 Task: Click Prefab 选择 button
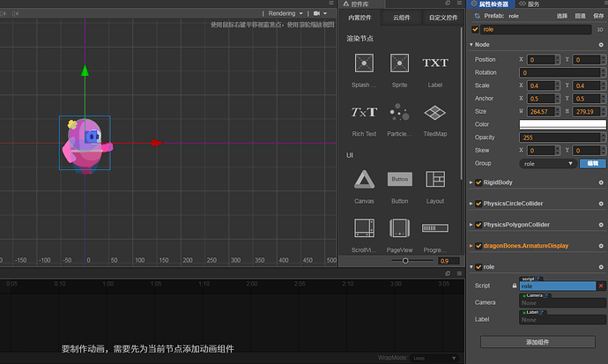(x=562, y=16)
